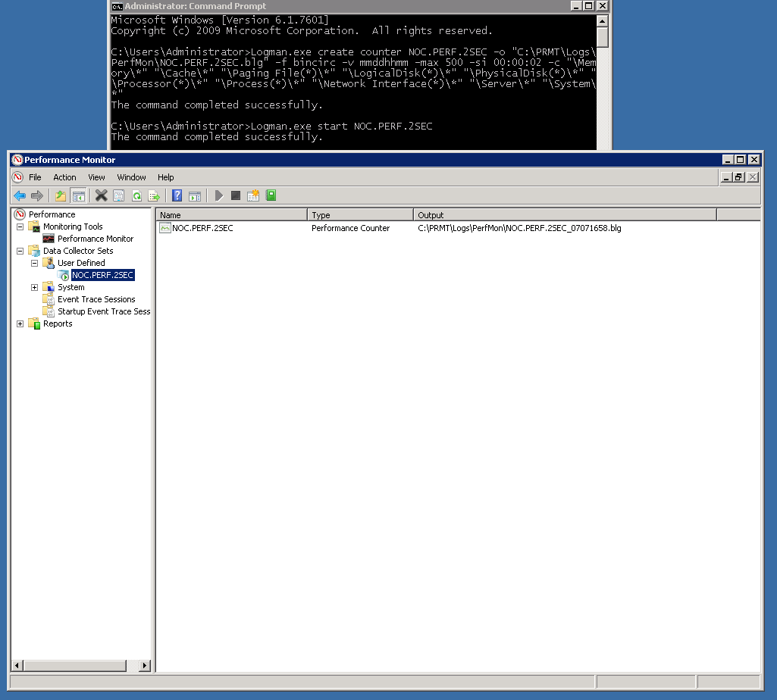The height and width of the screenshot is (700, 777).
Task: Click Command Prompt title bar icon
Action: pos(117,7)
